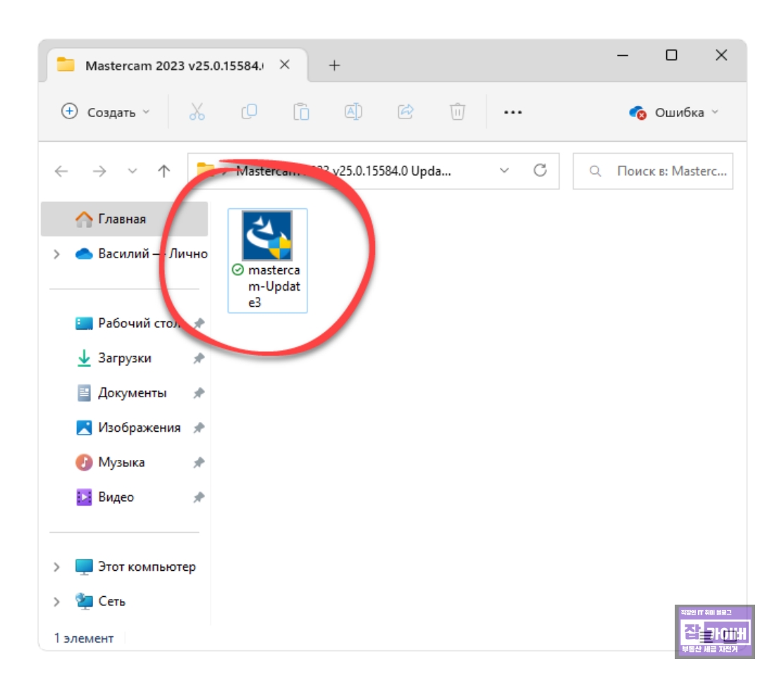This screenshot has height=690, width=784.
Task: Open Видео in the sidebar
Action: (x=104, y=497)
